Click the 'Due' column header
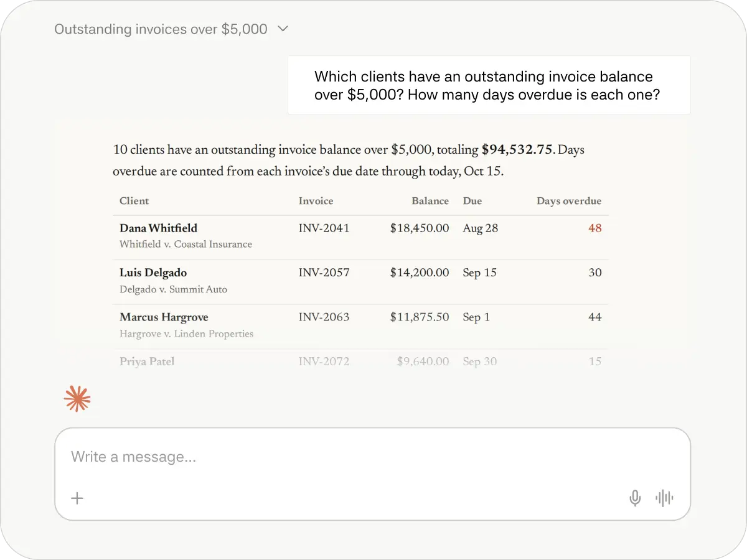The height and width of the screenshot is (560, 747). coord(472,201)
